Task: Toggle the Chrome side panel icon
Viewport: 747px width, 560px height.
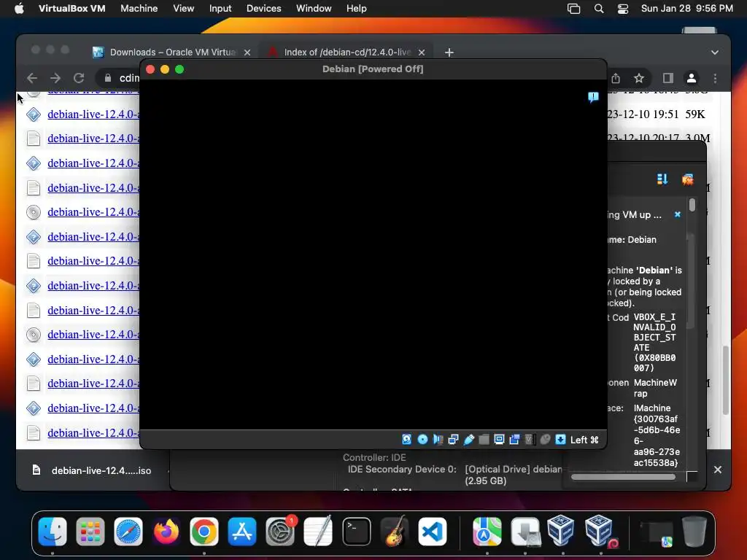Action: (668, 78)
